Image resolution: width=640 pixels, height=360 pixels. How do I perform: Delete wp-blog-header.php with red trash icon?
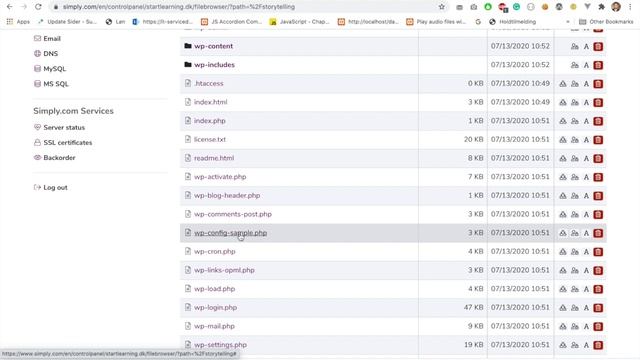click(x=598, y=196)
